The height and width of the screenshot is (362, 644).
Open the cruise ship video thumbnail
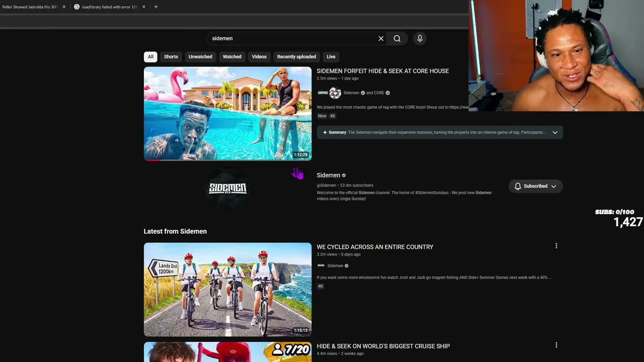tap(227, 352)
